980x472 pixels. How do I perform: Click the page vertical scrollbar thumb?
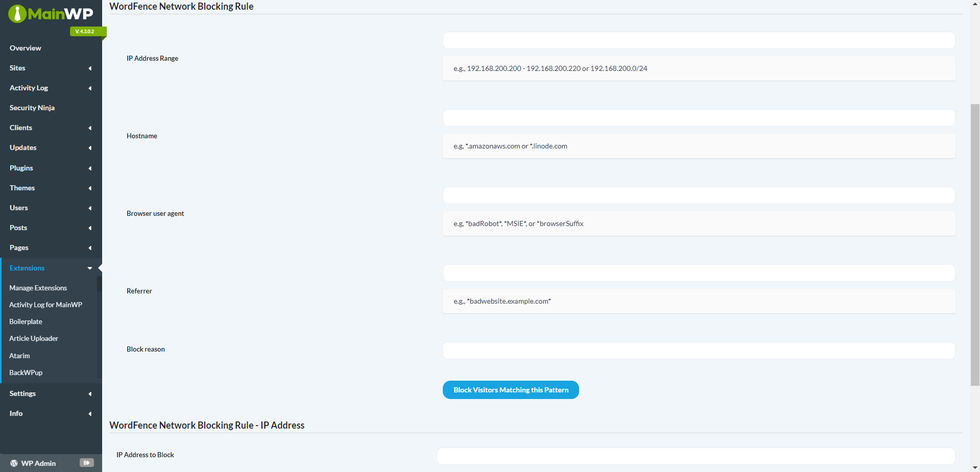pos(975,245)
